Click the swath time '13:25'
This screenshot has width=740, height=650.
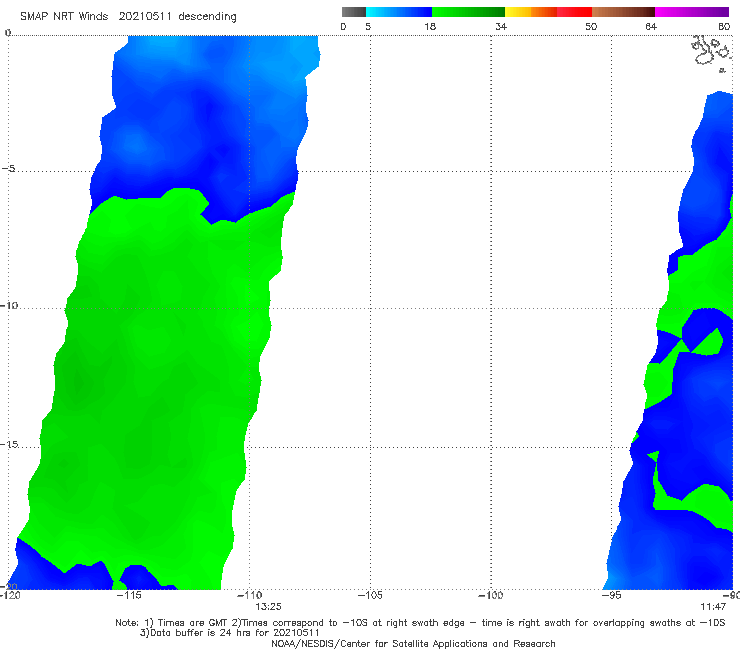(268, 607)
